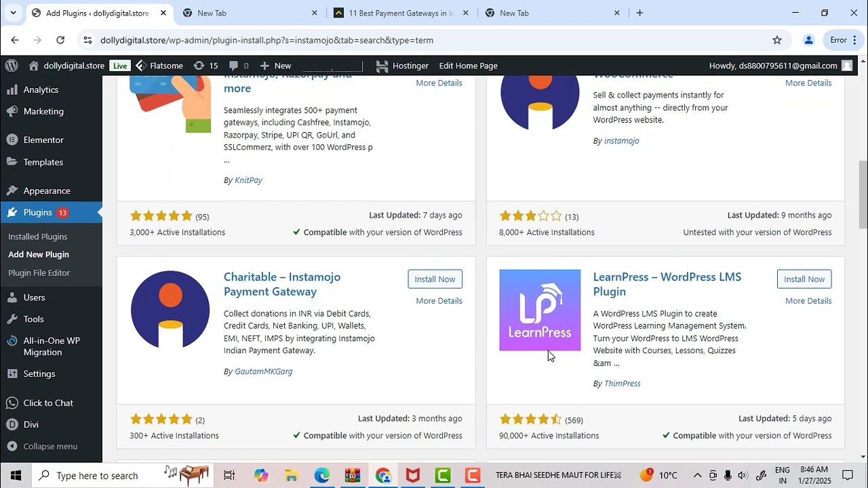Open Microsoft Edge from taskbar
The image size is (868, 488).
point(321,475)
